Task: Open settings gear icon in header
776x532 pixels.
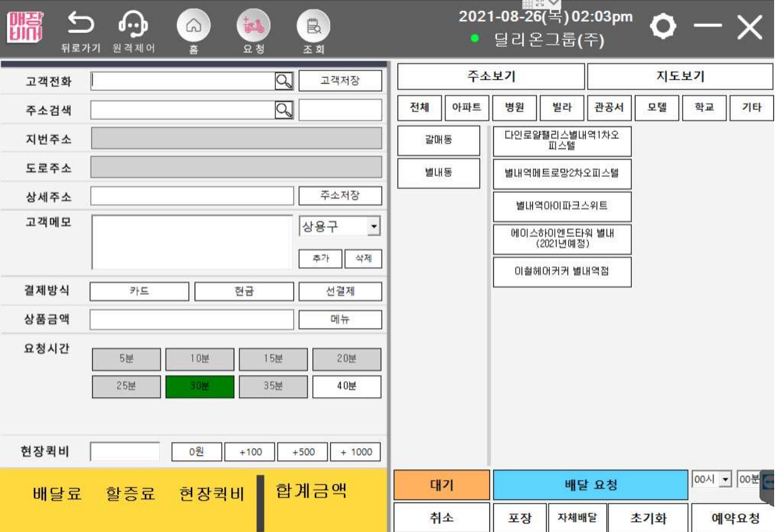Action: 663,26
